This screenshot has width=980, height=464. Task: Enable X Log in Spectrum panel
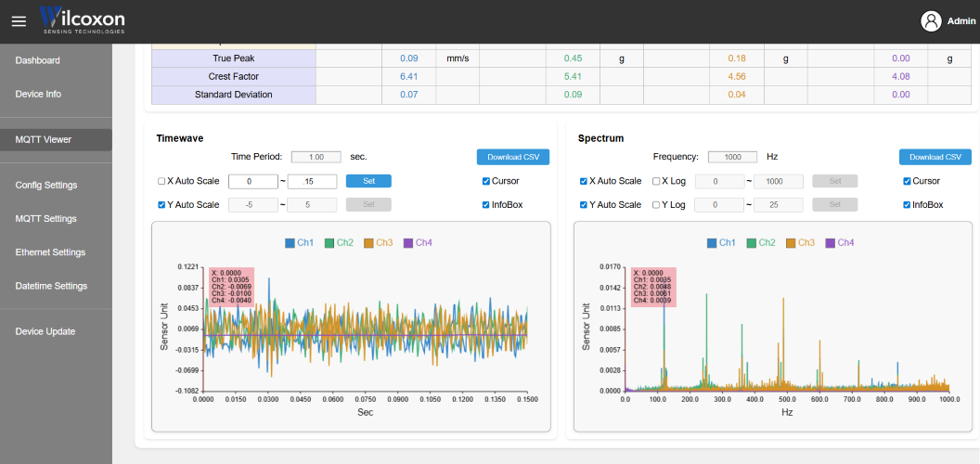point(657,182)
